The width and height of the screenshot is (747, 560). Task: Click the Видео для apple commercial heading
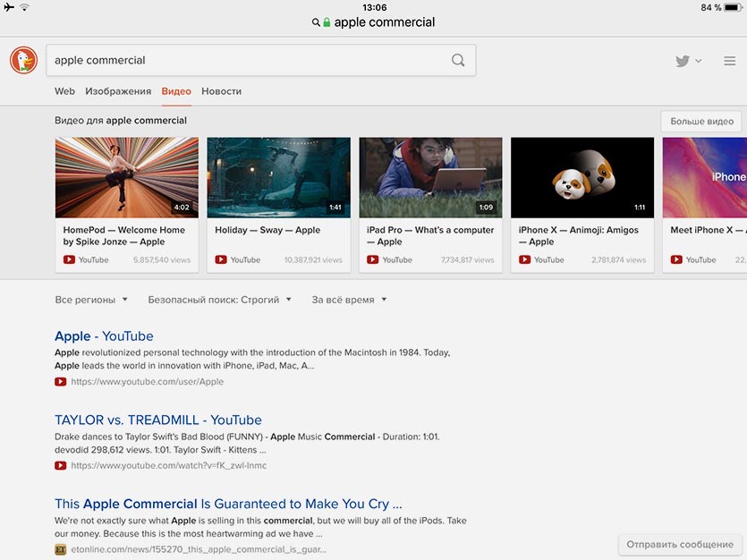pyautogui.click(x=121, y=121)
